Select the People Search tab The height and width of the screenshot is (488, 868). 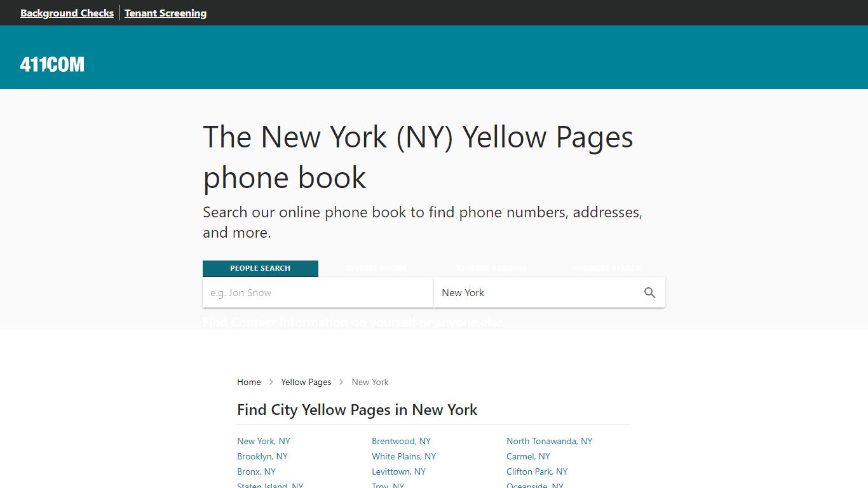pos(261,268)
